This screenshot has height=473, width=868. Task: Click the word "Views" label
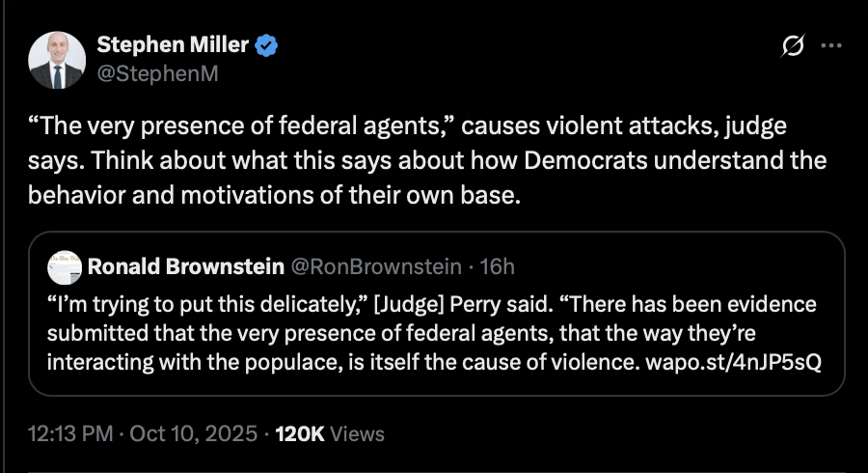[x=357, y=433]
